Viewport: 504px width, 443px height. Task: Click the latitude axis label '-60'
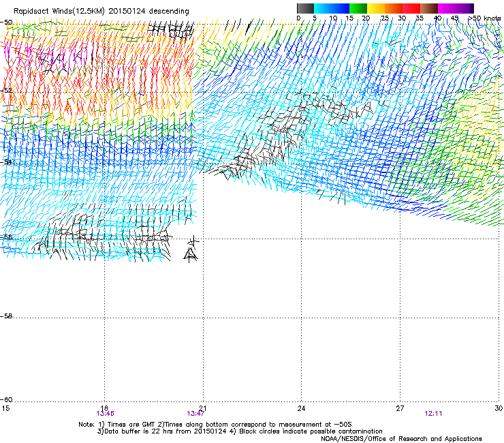(6, 399)
